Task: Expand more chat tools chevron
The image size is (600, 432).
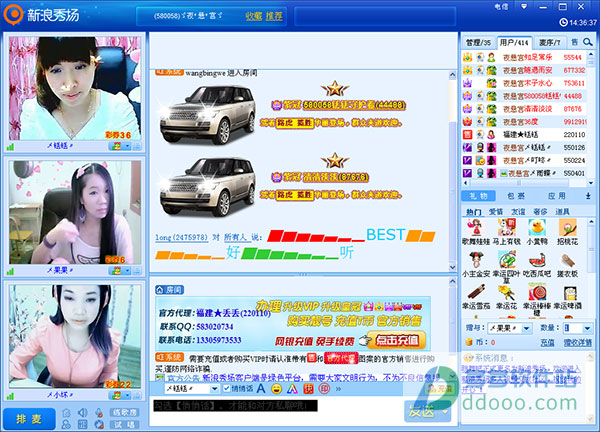Action: click(338, 389)
